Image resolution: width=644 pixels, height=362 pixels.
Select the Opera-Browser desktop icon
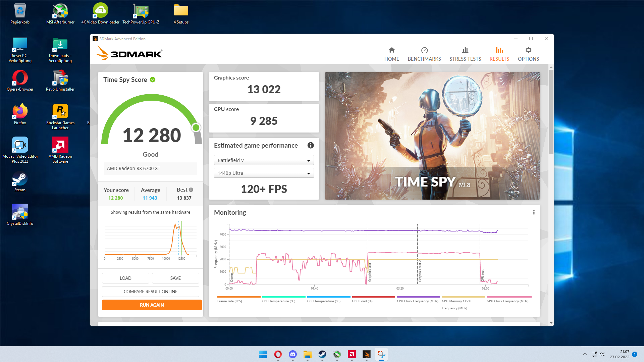tap(20, 81)
